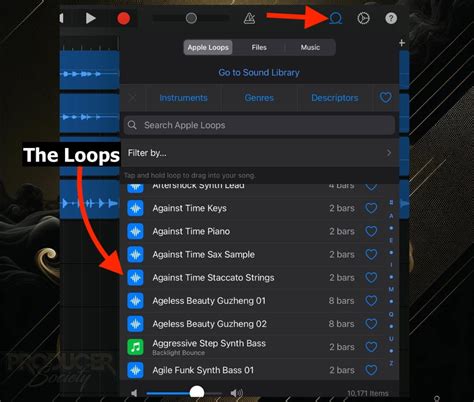Viewport: 474px width, 402px height.
Task: Open the Descriptors filter
Action: [335, 98]
